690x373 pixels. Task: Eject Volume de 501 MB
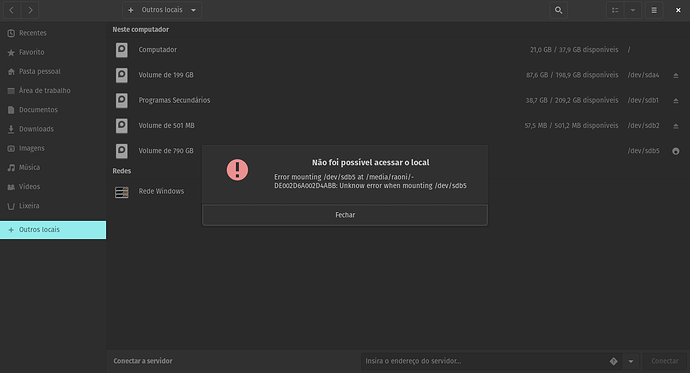coord(675,126)
